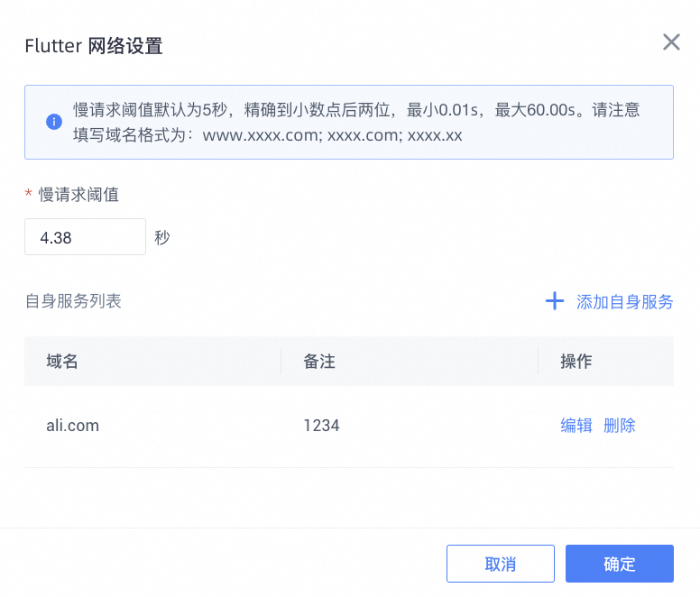Screen dimensions: 700x597
Task: Click 编辑 for ali.com row
Action: pos(576,426)
